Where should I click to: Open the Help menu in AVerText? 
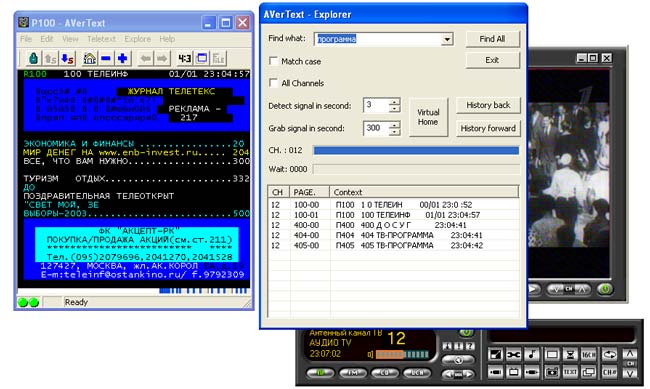point(167,39)
